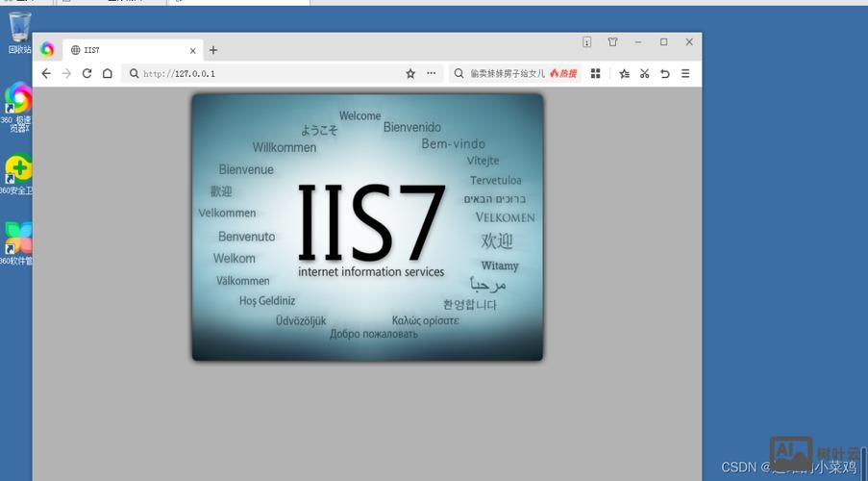The width and height of the screenshot is (868, 481).
Task: Go back to the previous page
Action: click(46, 74)
